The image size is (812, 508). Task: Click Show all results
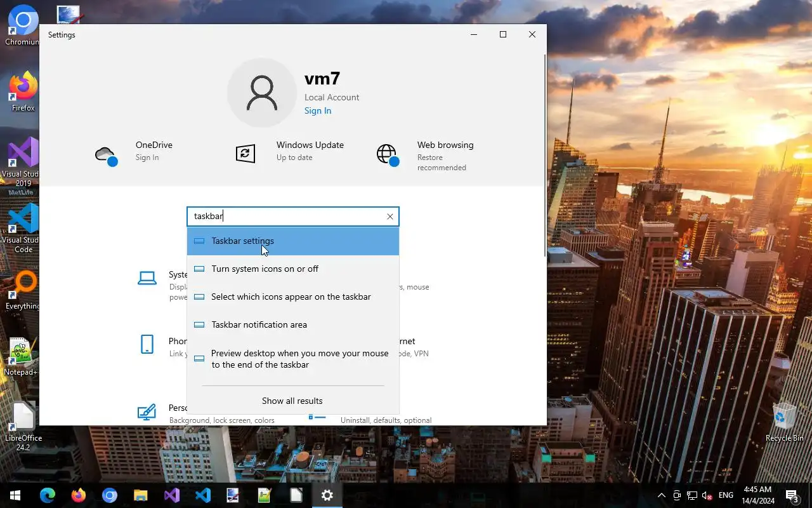[292, 401]
